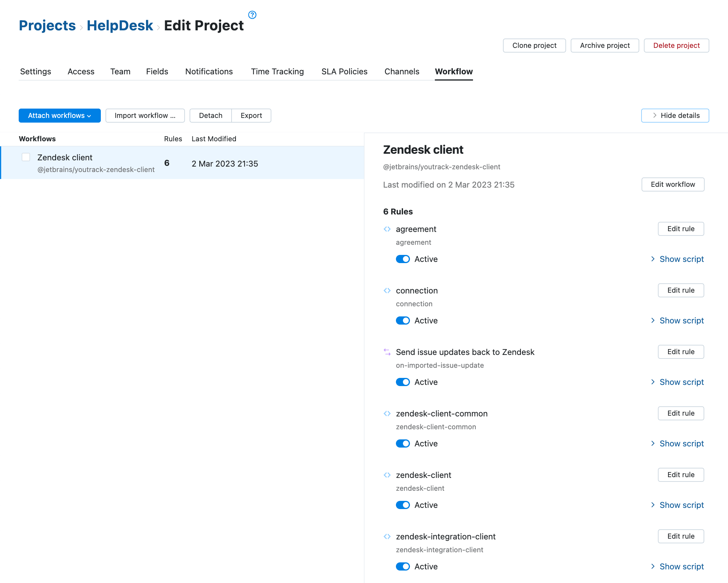
Task: Click the code icon next to connection rule
Action: point(387,290)
